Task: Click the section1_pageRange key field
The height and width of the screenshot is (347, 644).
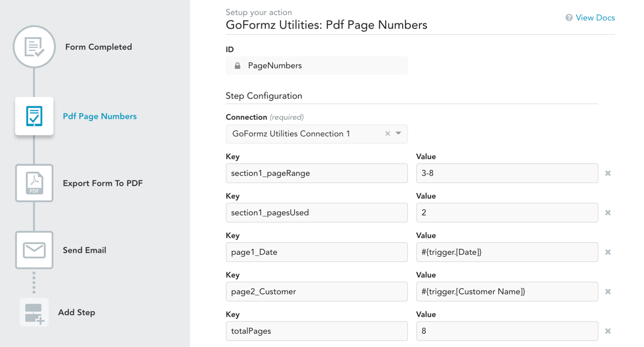Action: click(316, 173)
